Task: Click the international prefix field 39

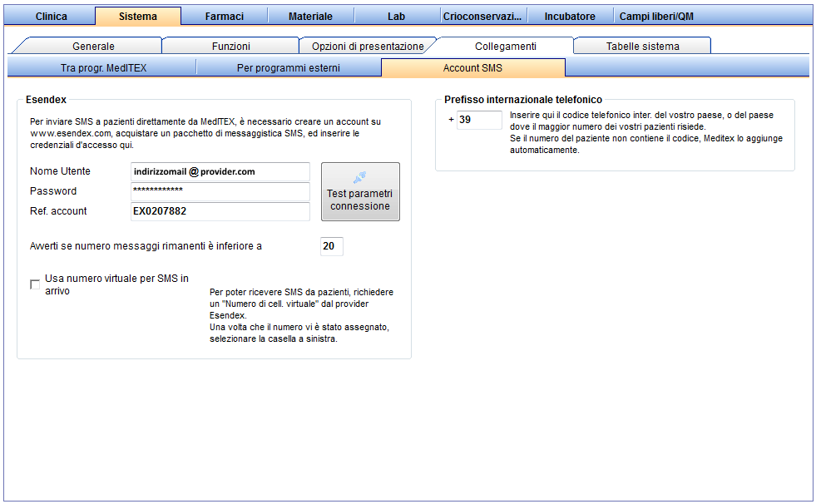Action: (479, 120)
